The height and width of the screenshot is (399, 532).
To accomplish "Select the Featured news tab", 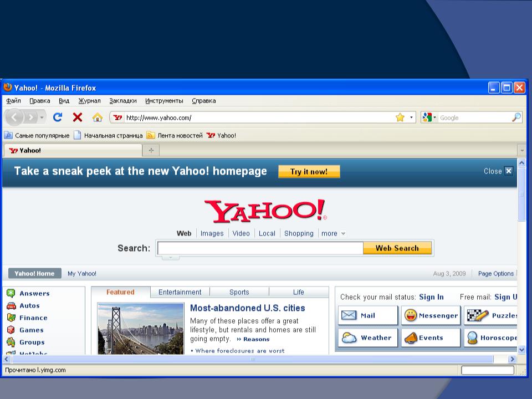I will coord(120,292).
